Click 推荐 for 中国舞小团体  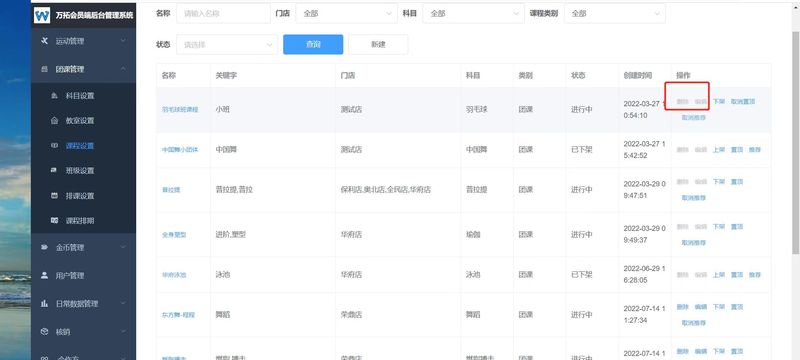click(x=755, y=150)
